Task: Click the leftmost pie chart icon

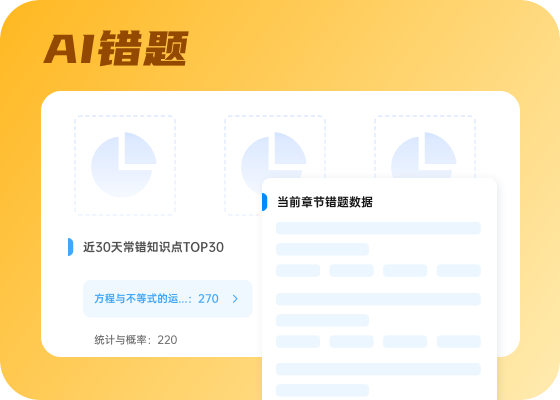Action: (124, 165)
